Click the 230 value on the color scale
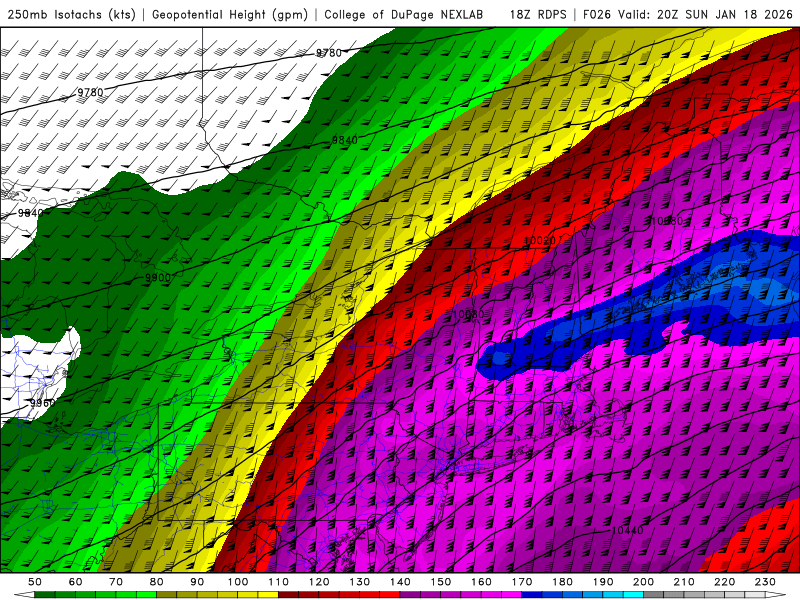Screen dimensions: 800x600 tap(765, 582)
